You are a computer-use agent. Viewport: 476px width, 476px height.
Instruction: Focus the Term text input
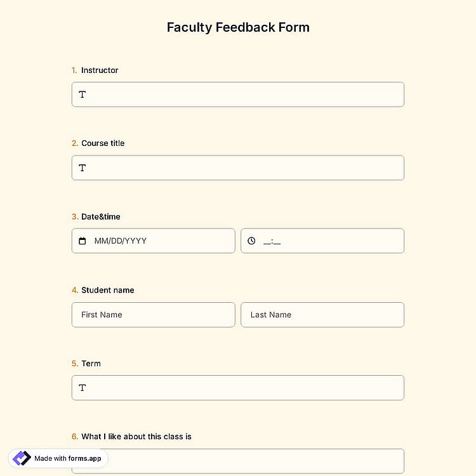click(x=238, y=388)
